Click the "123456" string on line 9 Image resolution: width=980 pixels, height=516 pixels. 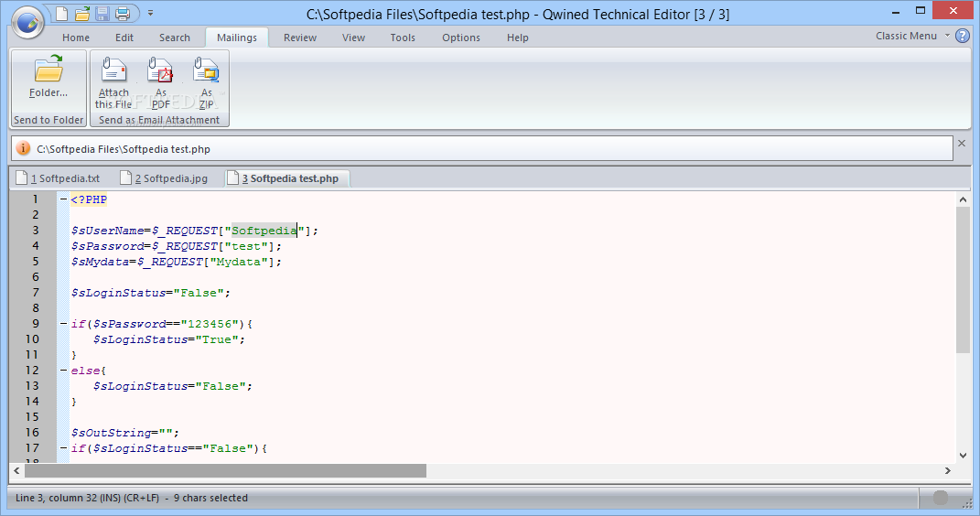[x=210, y=324]
